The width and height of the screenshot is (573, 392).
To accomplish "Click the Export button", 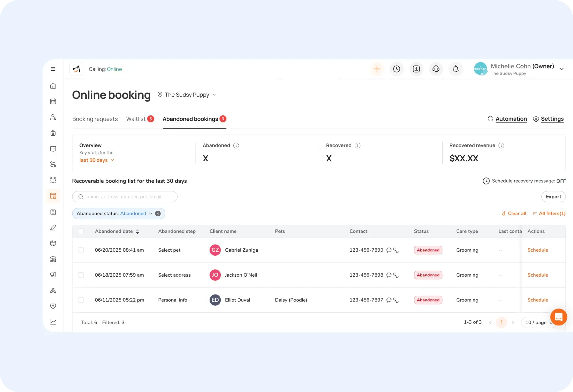I will pyautogui.click(x=553, y=197).
